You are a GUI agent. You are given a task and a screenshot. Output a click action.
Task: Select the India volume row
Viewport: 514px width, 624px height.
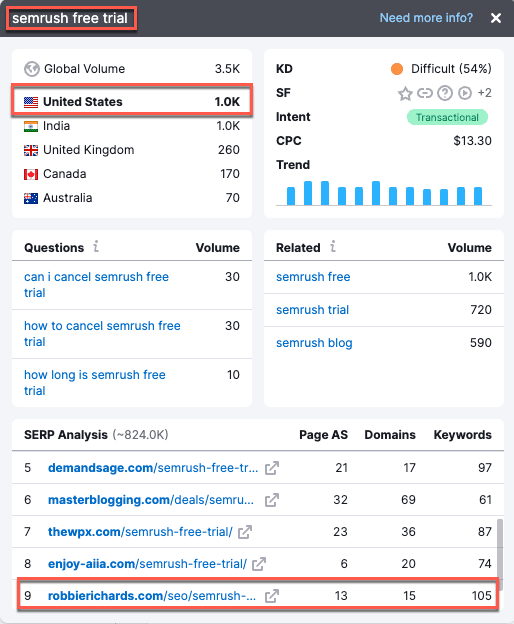[132, 126]
